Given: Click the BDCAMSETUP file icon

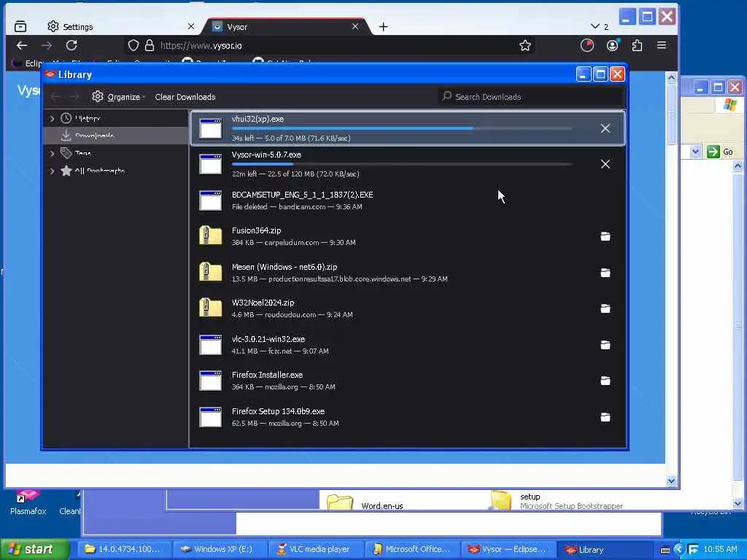Looking at the screenshot, I should (210, 201).
